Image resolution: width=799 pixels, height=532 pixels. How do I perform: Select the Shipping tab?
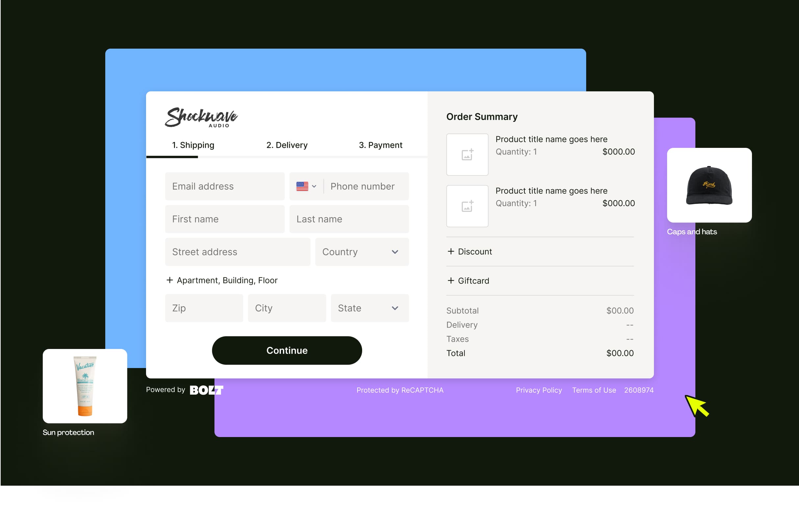(192, 144)
